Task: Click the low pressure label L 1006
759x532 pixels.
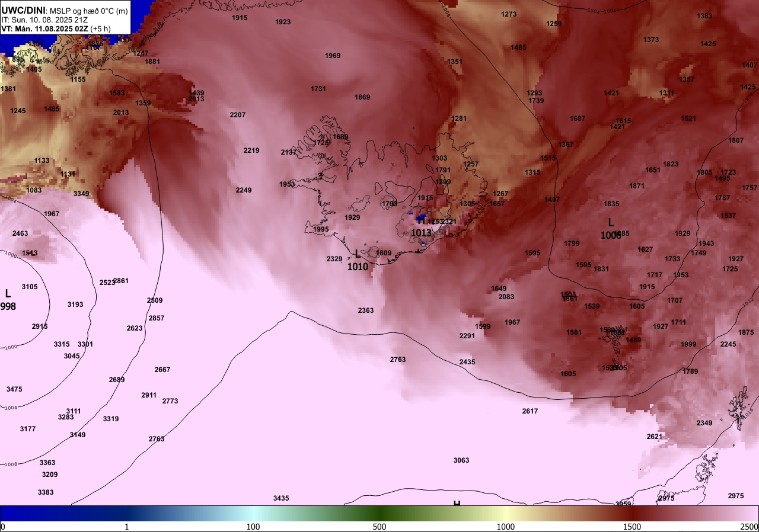Action: click(610, 229)
